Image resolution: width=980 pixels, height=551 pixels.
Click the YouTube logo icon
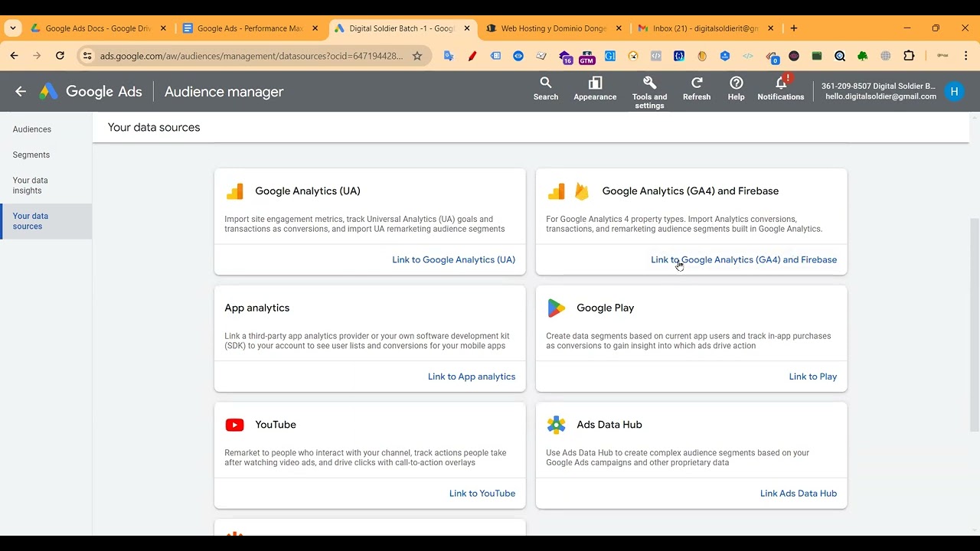pyautogui.click(x=234, y=425)
